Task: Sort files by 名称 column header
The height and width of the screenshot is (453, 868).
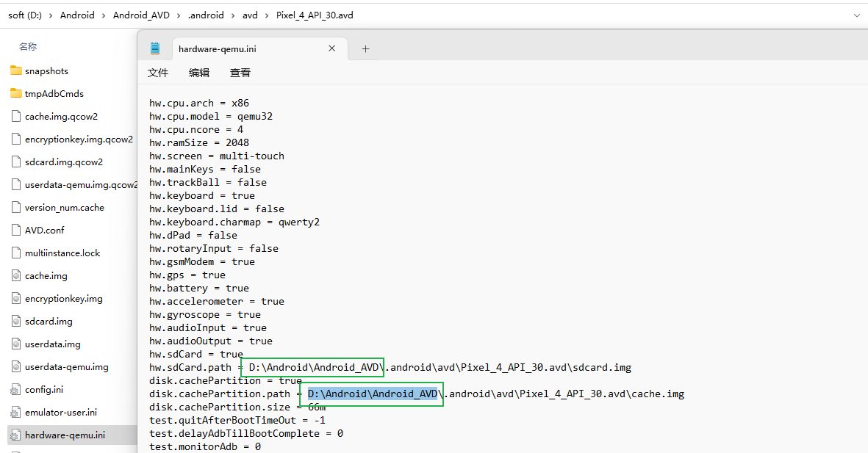Action: pyautogui.click(x=28, y=46)
